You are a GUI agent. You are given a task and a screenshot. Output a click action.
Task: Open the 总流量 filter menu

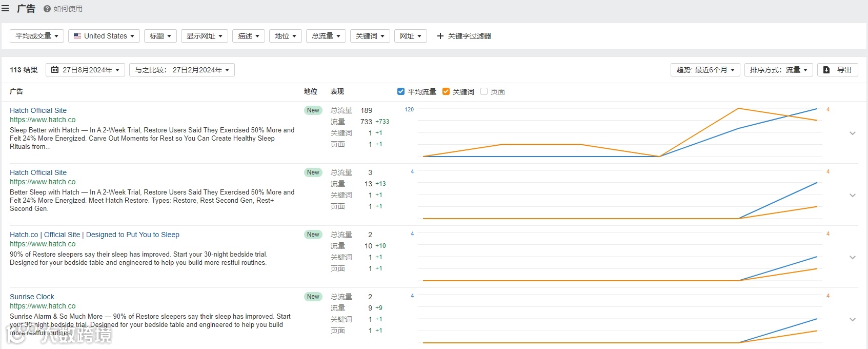(x=326, y=36)
